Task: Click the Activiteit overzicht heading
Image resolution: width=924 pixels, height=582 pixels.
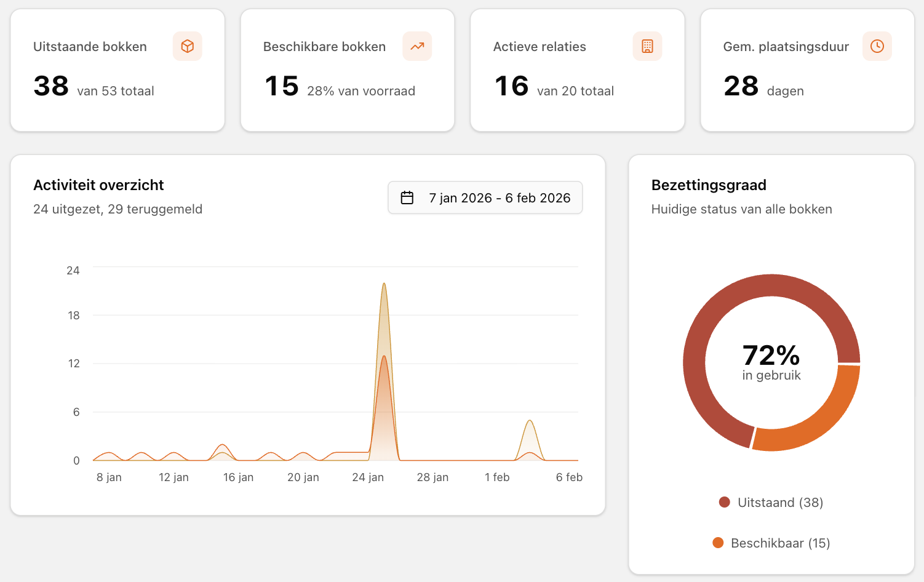Action: (x=98, y=185)
